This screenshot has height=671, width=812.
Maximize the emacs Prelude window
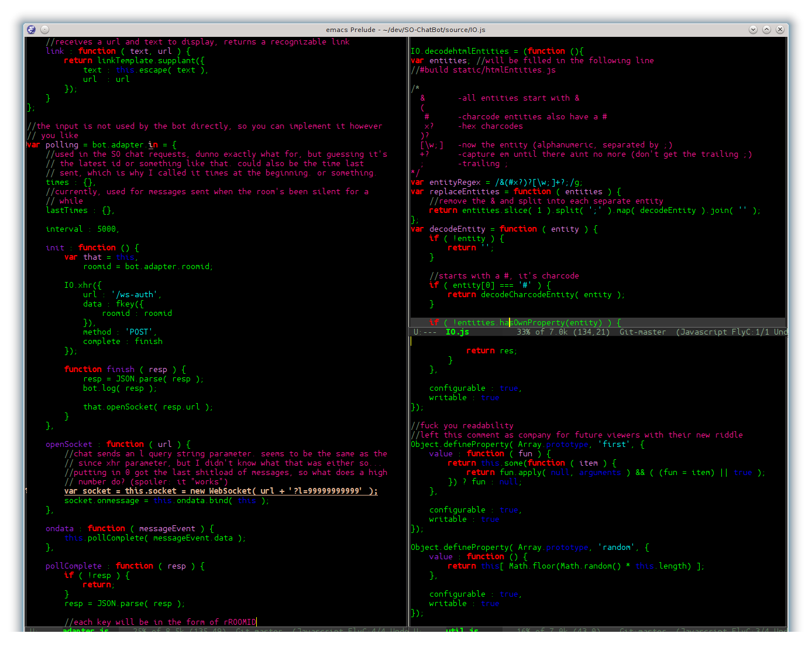(x=766, y=29)
